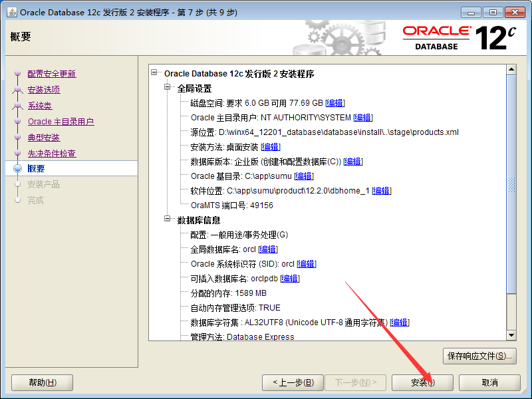Minimize the installer window

click(471, 13)
